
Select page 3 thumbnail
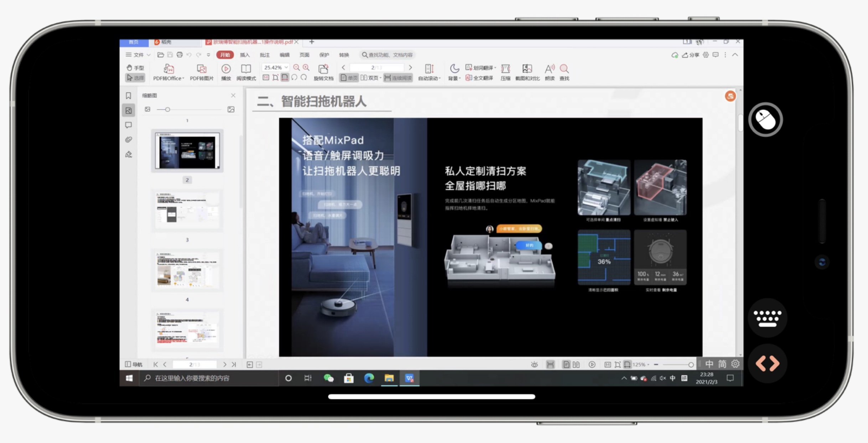(x=187, y=210)
